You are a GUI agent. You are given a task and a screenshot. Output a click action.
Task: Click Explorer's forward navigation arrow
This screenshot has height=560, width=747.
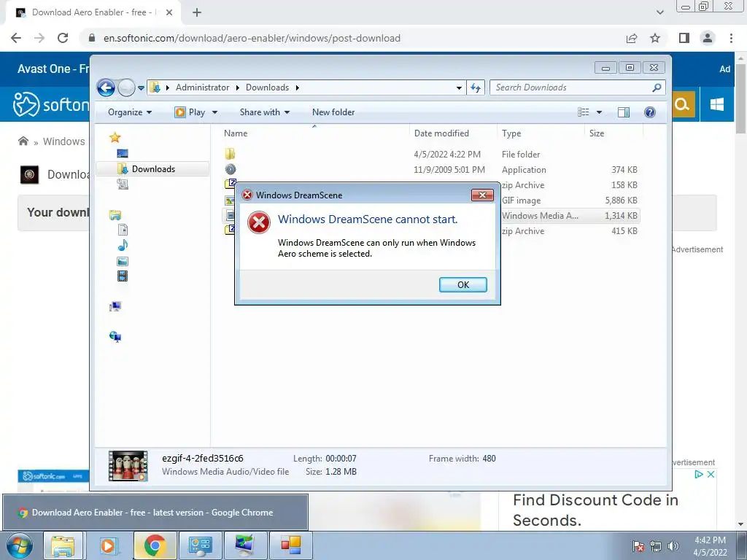[x=126, y=87]
